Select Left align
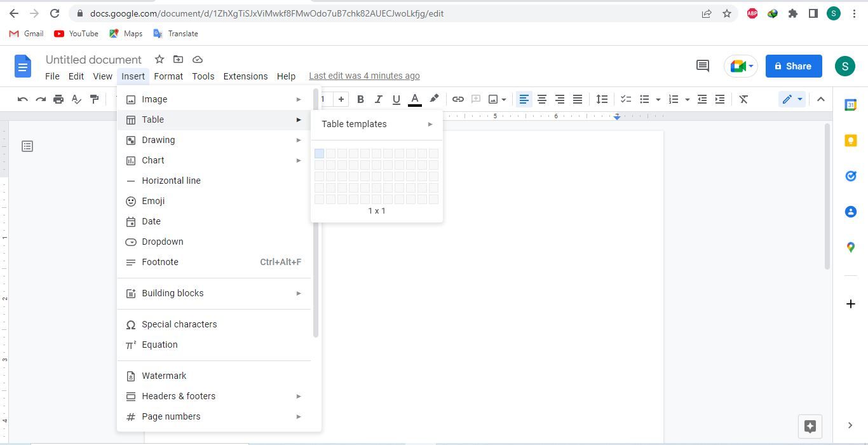 click(524, 99)
